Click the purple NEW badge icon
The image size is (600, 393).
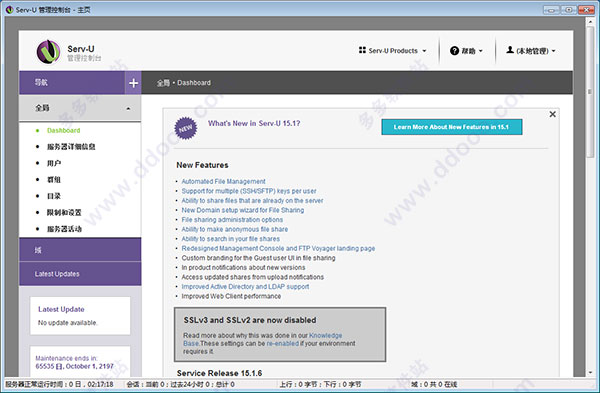click(186, 128)
